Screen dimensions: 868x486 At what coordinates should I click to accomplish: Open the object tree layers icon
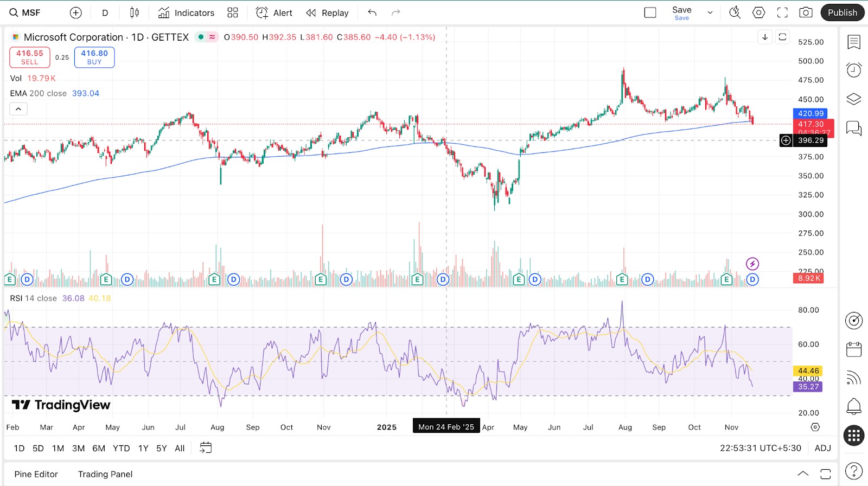[854, 99]
